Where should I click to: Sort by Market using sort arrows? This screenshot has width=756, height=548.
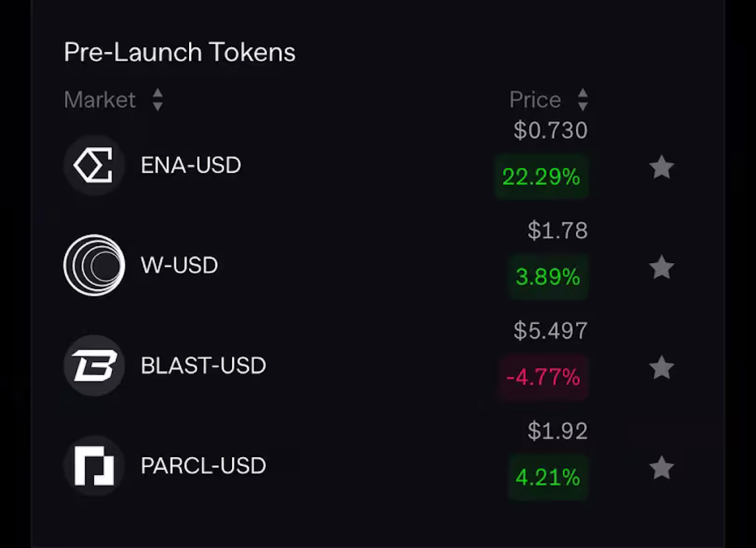pyautogui.click(x=157, y=100)
